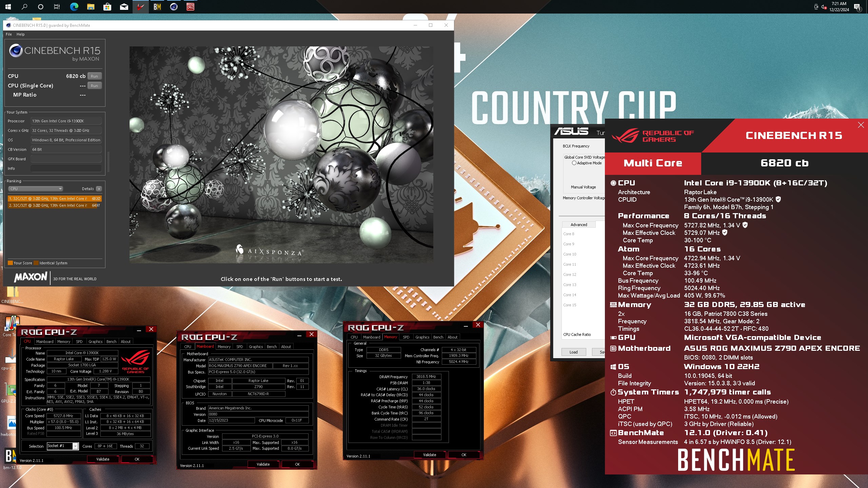Click OK in left CPU-Z window
The image size is (868, 488).
coord(137,459)
